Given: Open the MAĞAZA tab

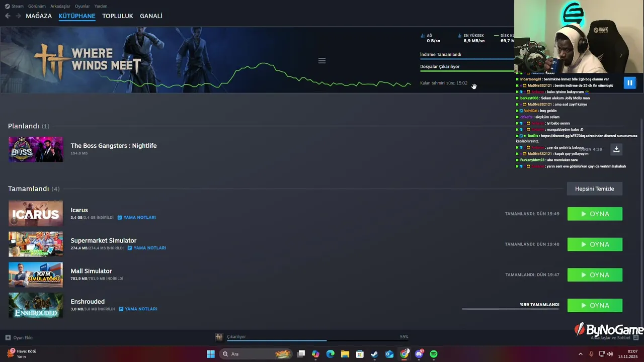Looking at the screenshot, I should pyautogui.click(x=39, y=16).
